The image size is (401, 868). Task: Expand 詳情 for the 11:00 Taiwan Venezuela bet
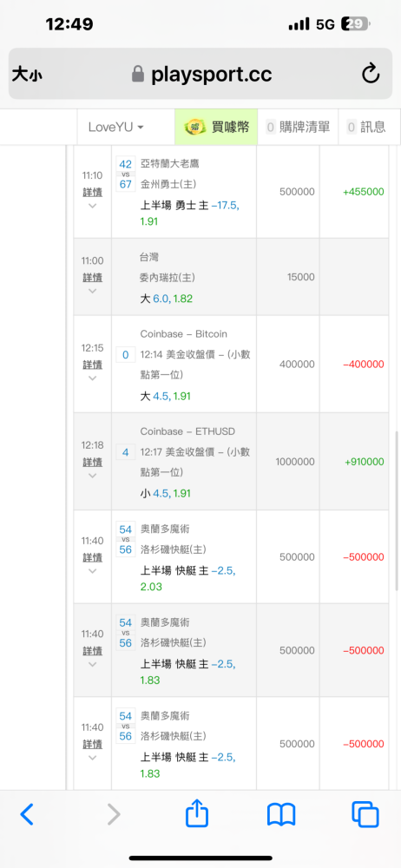93,278
